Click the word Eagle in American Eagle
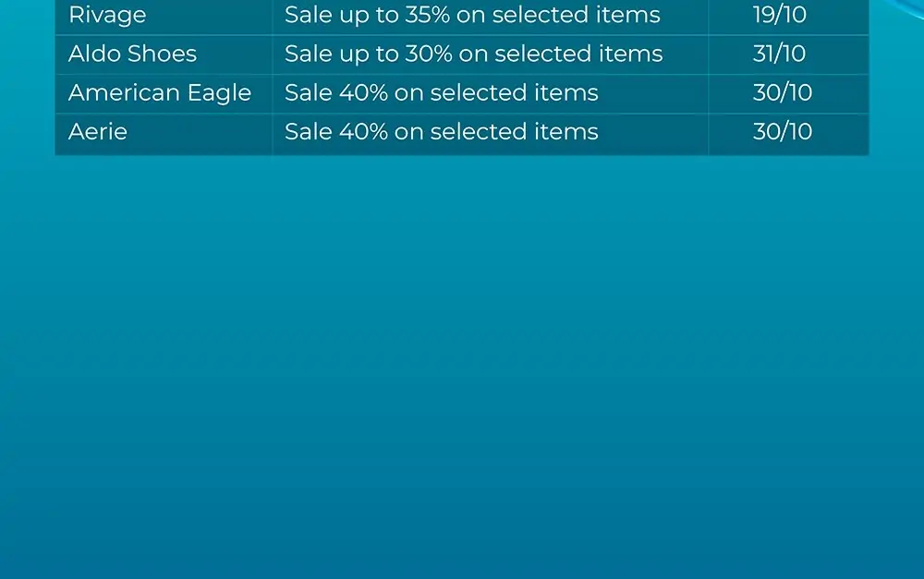 (219, 93)
